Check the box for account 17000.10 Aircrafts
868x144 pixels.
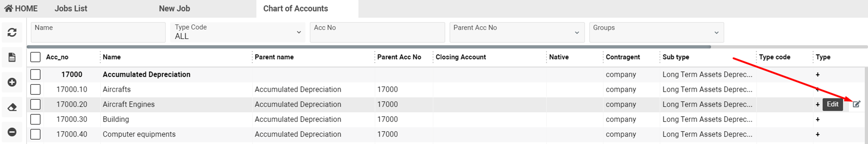(x=35, y=90)
